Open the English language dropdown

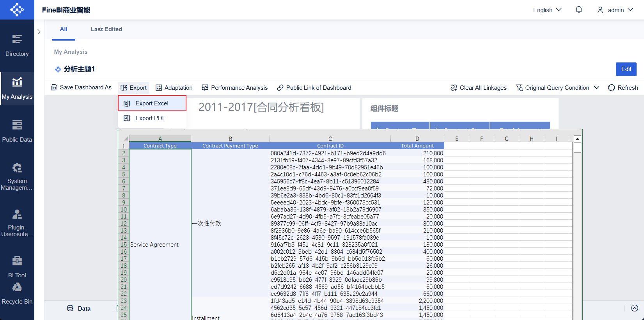click(547, 10)
